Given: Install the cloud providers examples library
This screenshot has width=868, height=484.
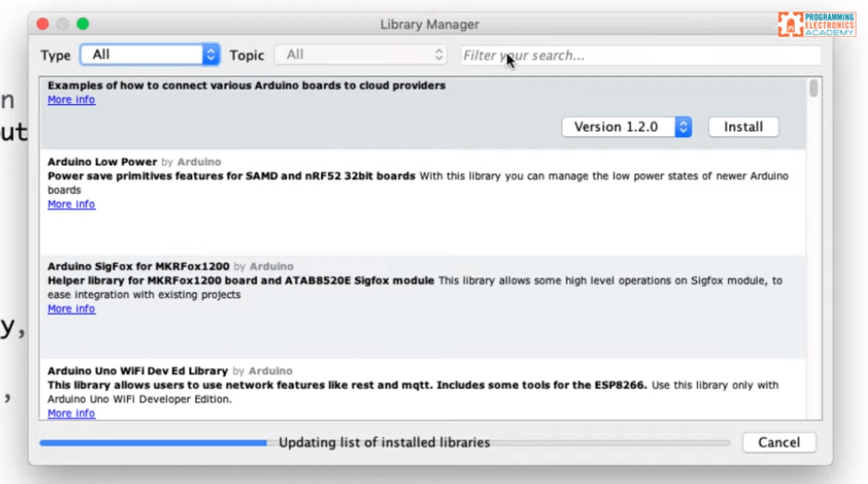Looking at the screenshot, I should (x=743, y=127).
